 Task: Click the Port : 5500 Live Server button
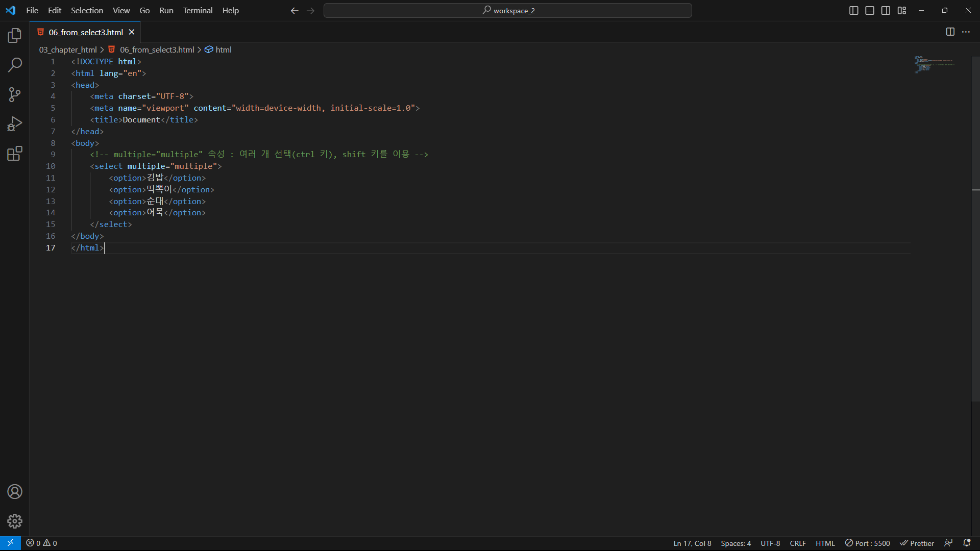(867, 543)
